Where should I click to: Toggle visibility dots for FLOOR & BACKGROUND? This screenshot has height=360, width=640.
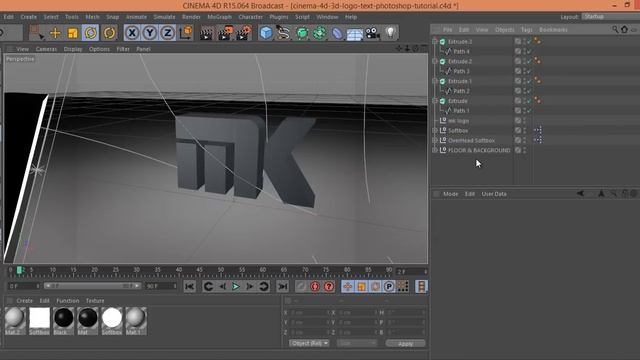coord(524,150)
